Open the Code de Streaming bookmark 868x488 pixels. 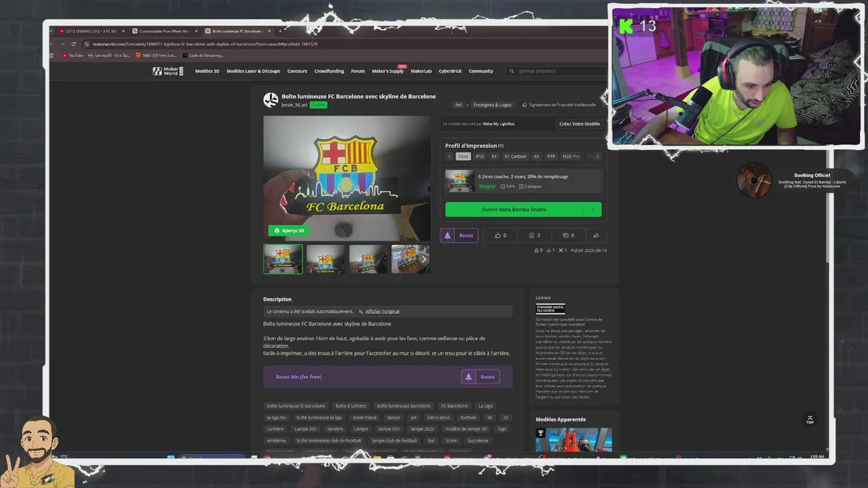[x=203, y=56]
